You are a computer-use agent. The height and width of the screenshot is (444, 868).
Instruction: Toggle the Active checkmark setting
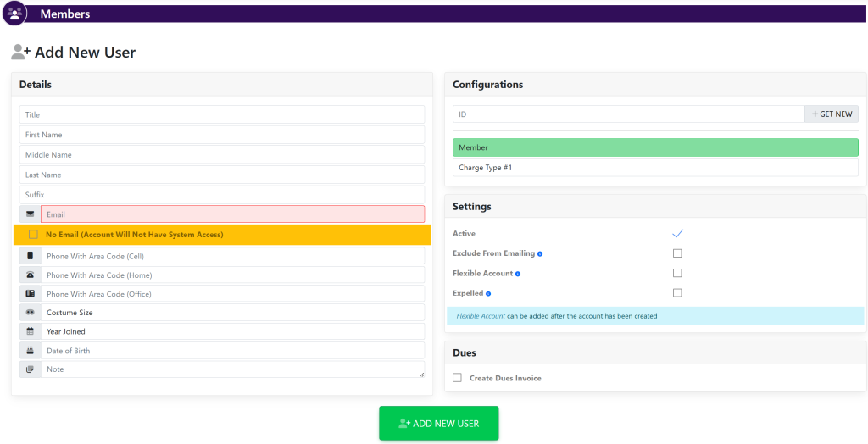point(677,233)
